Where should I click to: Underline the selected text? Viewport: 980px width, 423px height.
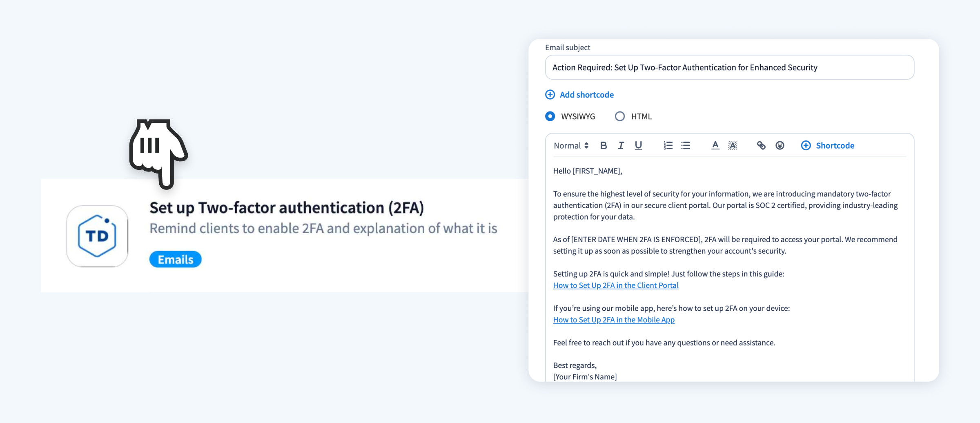[638, 145]
